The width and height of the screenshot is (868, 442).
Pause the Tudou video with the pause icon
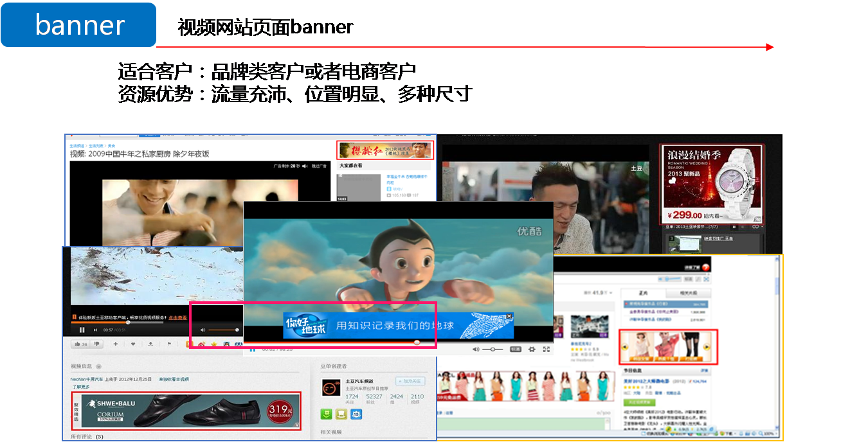coord(82,330)
